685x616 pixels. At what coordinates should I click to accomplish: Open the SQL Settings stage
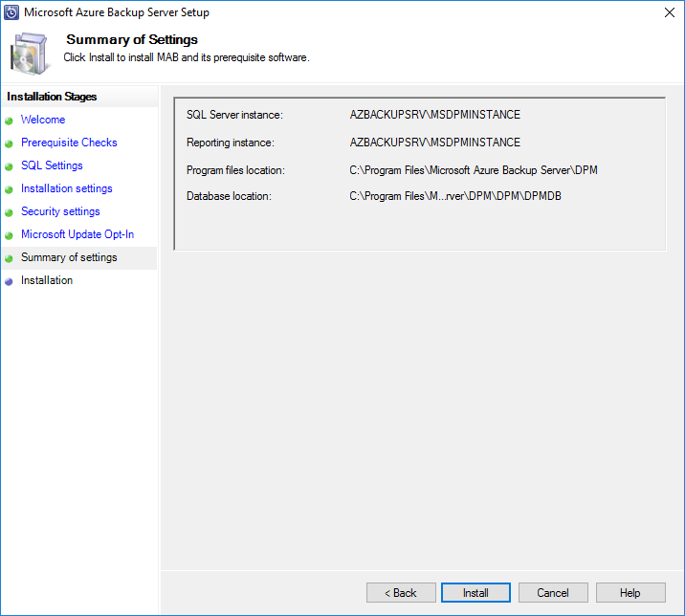(x=52, y=165)
